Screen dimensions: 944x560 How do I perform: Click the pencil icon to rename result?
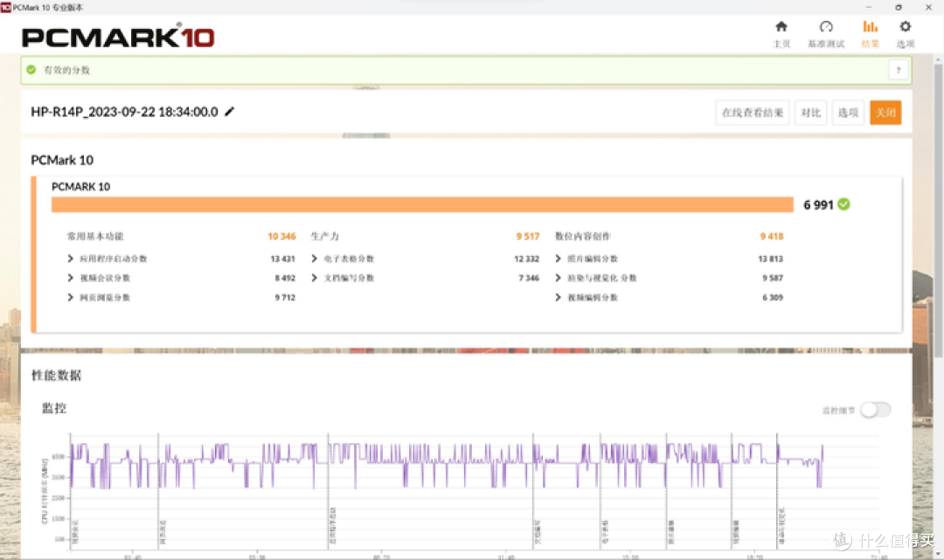pyautogui.click(x=229, y=112)
